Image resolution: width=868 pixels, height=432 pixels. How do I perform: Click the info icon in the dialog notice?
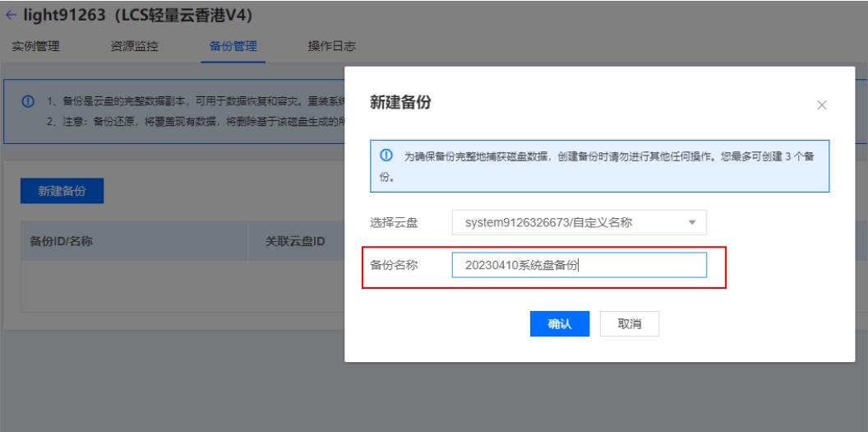pos(386,155)
